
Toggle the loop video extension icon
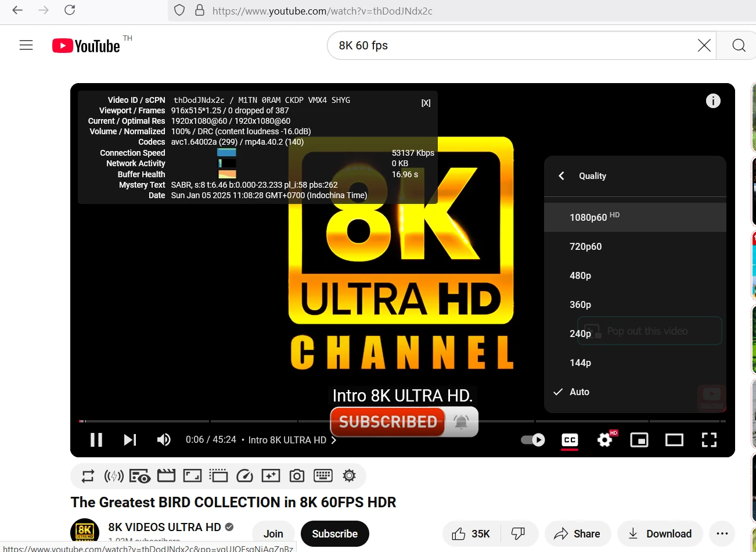tap(88, 476)
